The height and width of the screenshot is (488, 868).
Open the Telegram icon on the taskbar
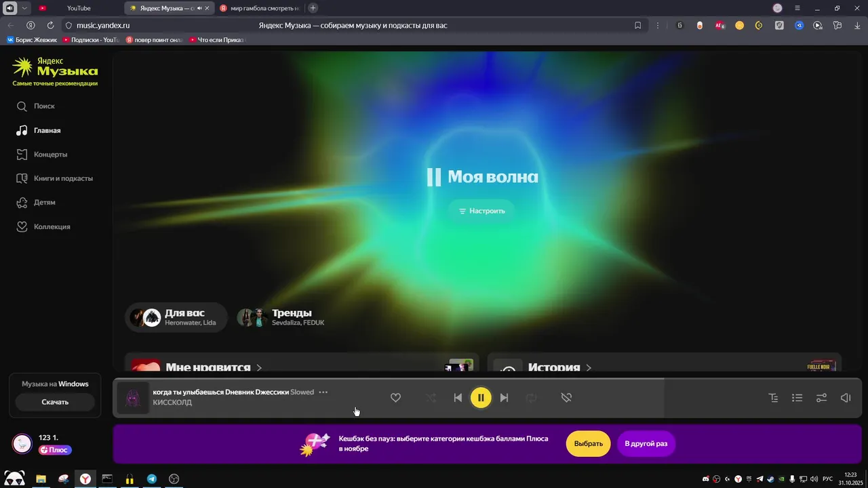tap(152, 479)
